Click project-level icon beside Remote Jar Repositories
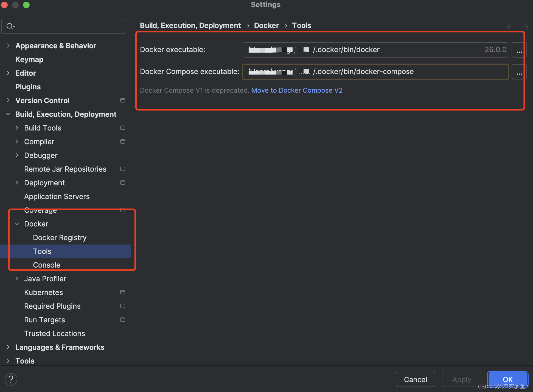The image size is (533, 392). point(123,169)
